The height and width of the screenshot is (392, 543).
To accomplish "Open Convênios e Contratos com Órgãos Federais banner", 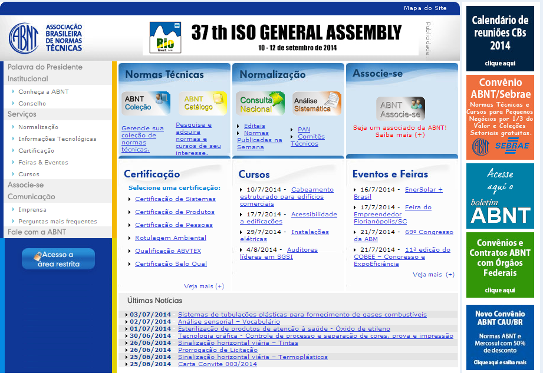I will click(500, 265).
